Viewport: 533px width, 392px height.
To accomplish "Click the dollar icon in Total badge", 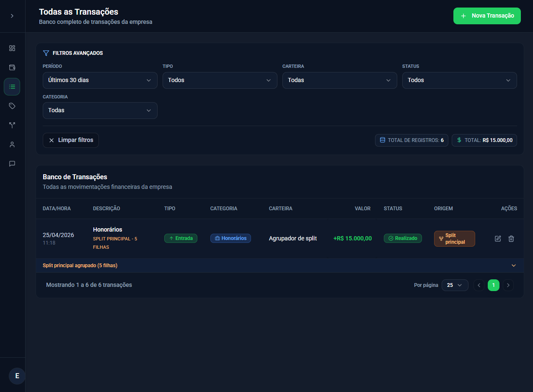I will tap(459, 140).
